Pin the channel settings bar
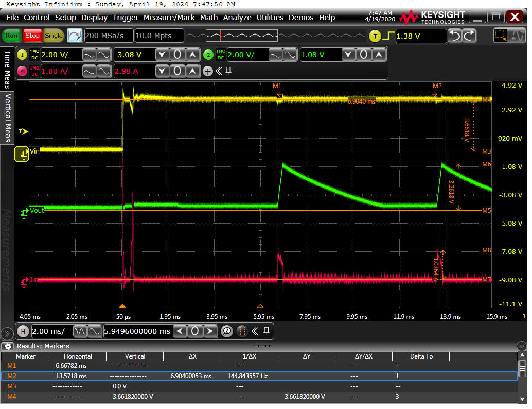Image resolution: width=532 pixels, height=409 pixels. (228, 71)
